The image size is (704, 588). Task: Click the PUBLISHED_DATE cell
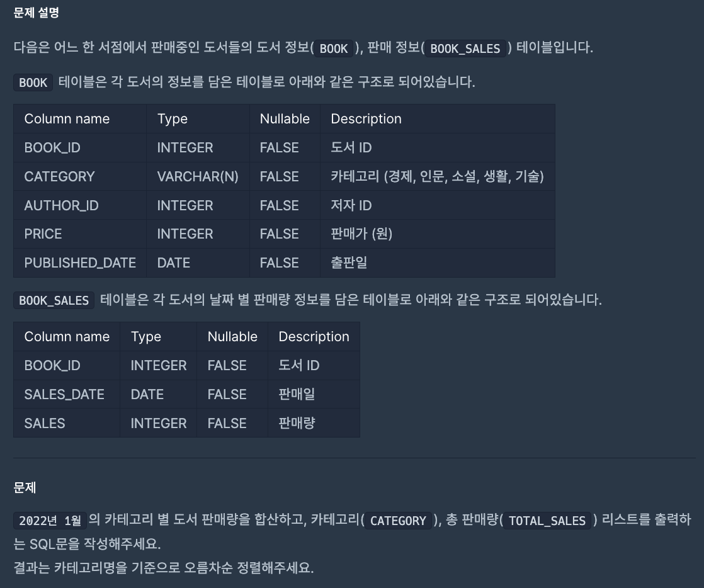80,263
